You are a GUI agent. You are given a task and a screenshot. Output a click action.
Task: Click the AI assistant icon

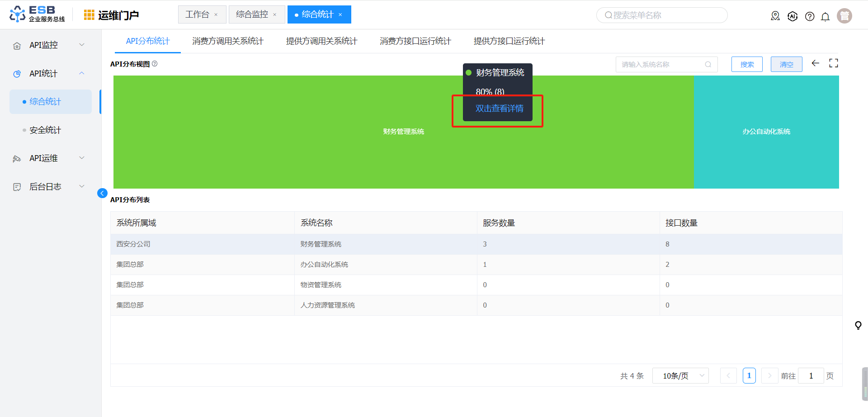coord(793,16)
